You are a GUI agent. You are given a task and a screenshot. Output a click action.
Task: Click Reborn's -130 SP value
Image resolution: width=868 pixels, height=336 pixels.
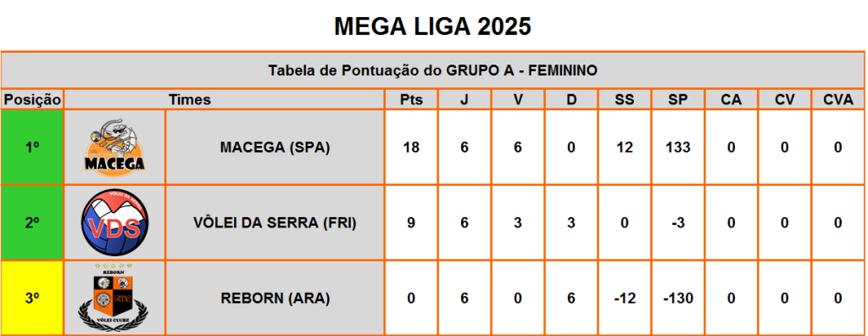677,298
